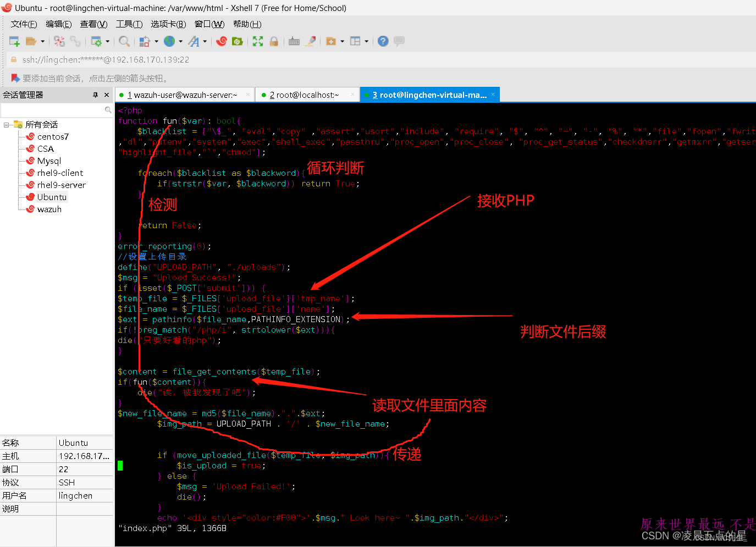This screenshot has width=756, height=547.
Task: Click the add-folder toolbar icon
Action: click(x=331, y=41)
